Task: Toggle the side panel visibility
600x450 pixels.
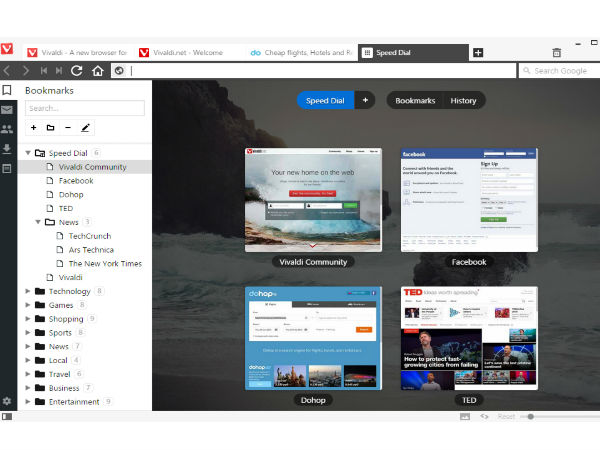Action: tap(7, 416)
